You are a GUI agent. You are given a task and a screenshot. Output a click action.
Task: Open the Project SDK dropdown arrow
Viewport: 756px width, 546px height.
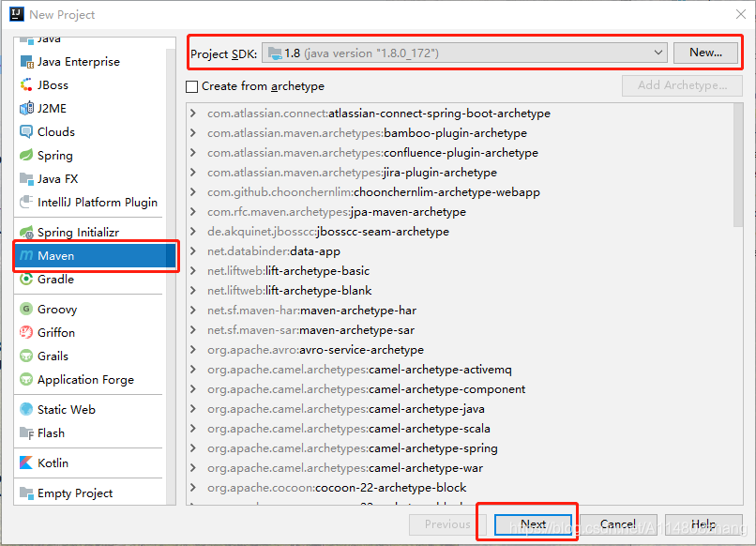pos(658,53)
